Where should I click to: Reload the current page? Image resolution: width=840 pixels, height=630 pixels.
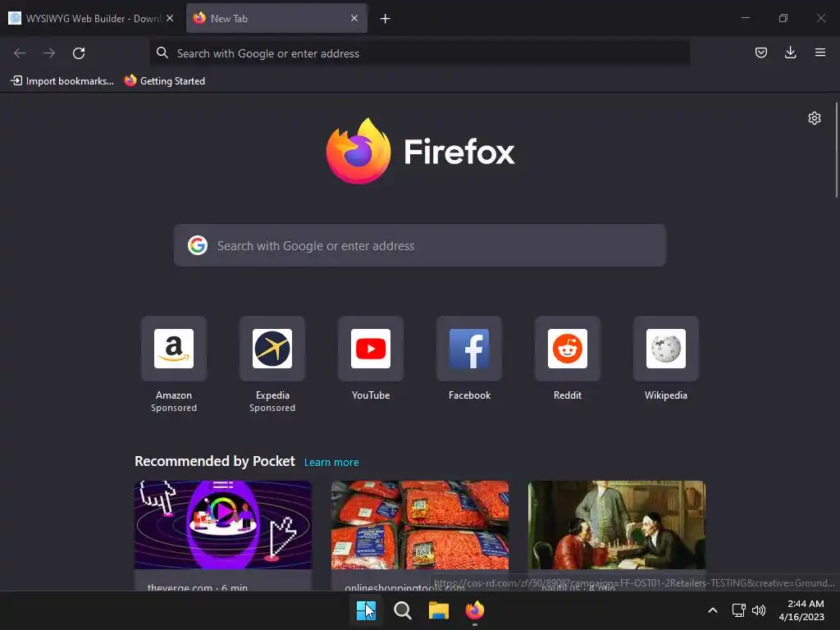pos(79,53)
